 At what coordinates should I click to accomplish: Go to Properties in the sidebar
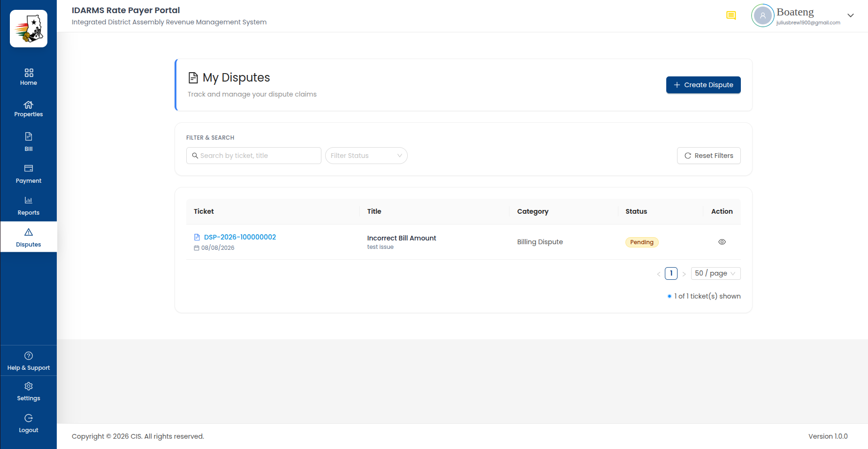(29, 109)
